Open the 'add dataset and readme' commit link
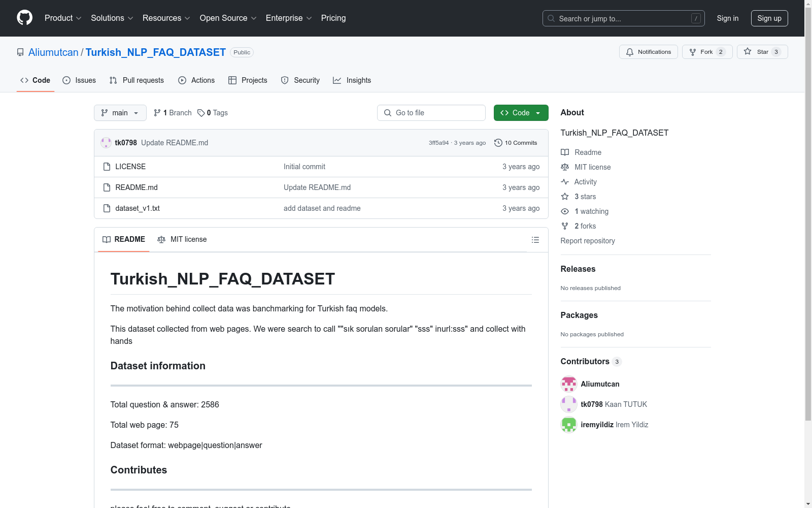The width and height of the screenshot is (812, 508). coord(322,208)
